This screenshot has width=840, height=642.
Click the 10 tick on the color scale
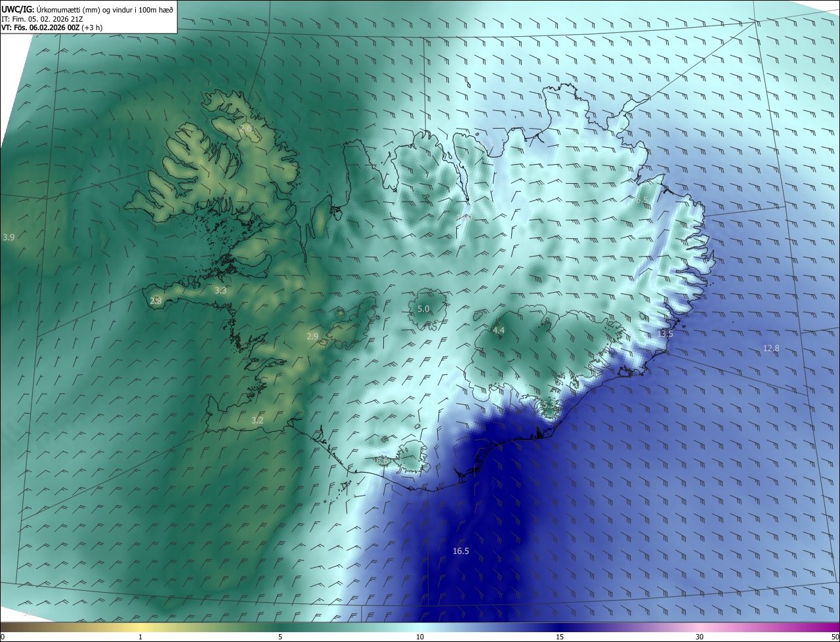pos(420,637)
